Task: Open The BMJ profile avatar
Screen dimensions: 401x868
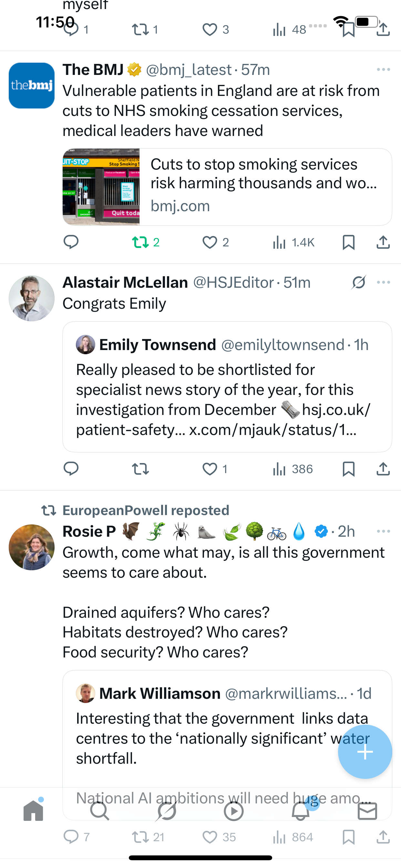Action: (x=32, y=85)
